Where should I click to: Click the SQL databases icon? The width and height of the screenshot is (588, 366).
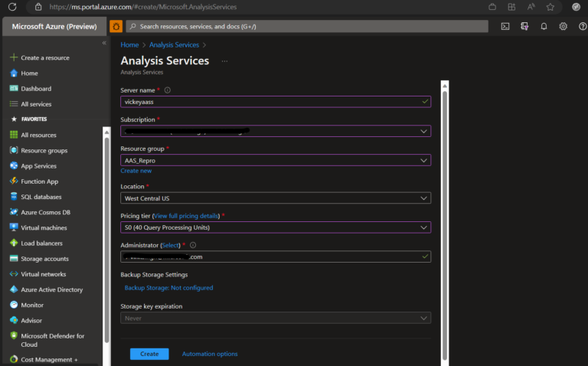pos(14,197)
